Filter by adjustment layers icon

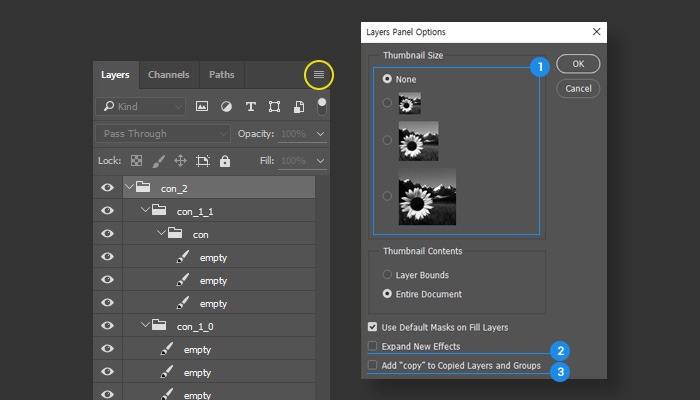226,106
